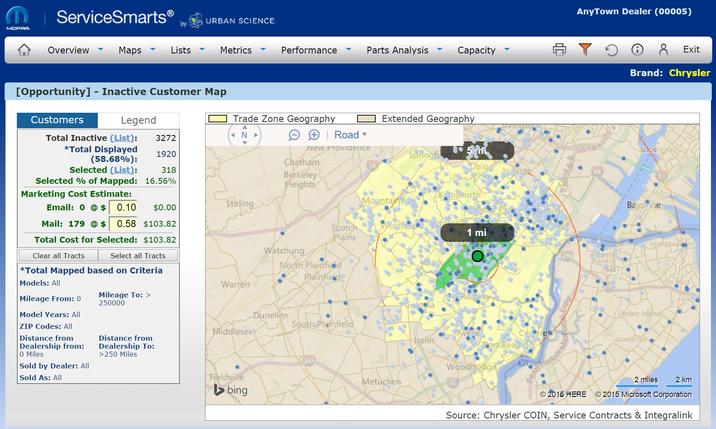Click the Total Displayed value 1920
The height and width of the screenshot is (429, 716).
click(x=166, y=154)
